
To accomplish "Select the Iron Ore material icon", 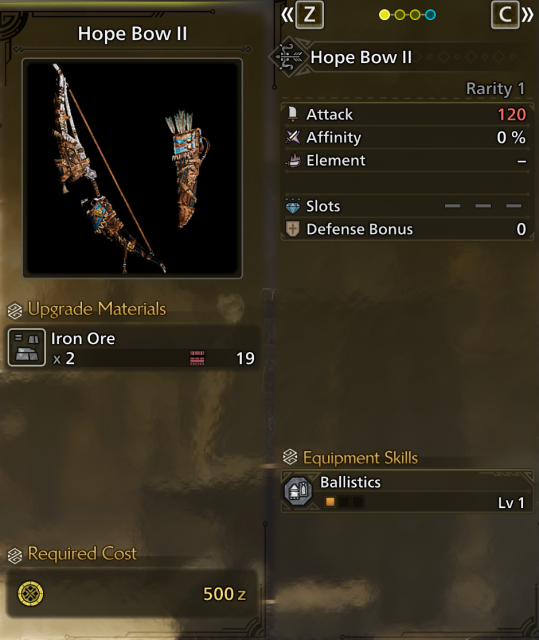I will click(x=27, y=347).
